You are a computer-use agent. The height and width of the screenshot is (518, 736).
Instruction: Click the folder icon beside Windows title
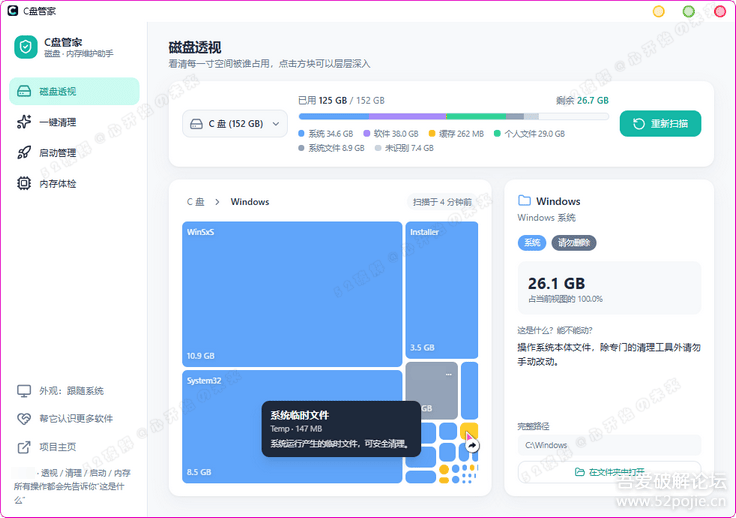coord(524,201)
